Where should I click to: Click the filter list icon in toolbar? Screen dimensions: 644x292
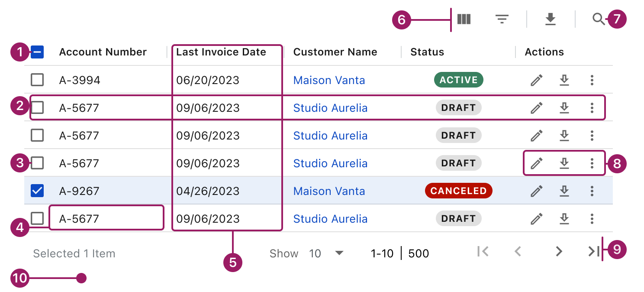point(502,19)
